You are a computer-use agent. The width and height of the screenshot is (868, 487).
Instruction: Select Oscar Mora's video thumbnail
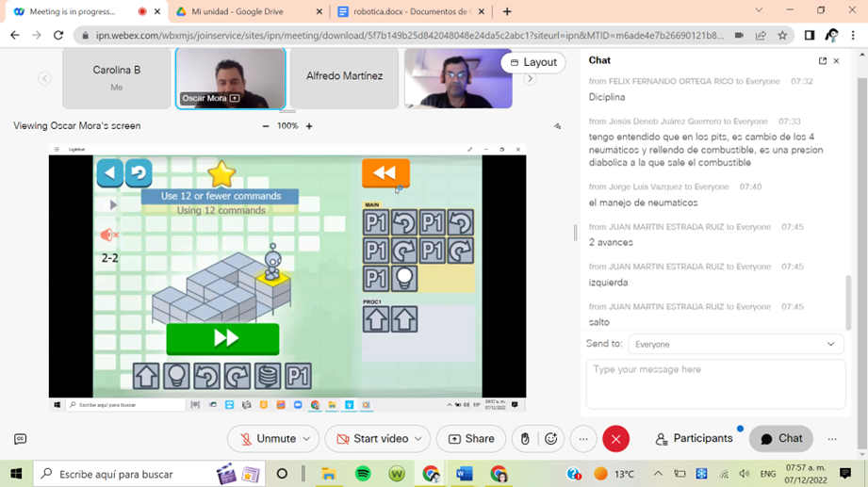point(230,78)
